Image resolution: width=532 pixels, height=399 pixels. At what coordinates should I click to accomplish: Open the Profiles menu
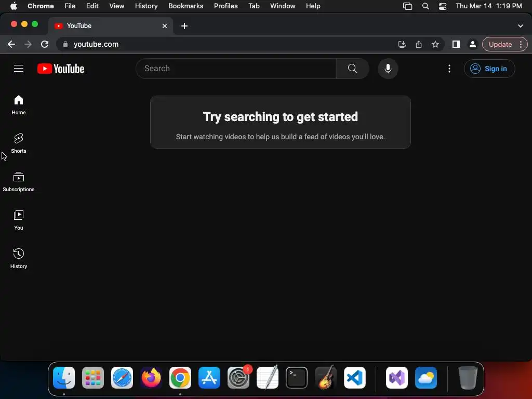225,6
